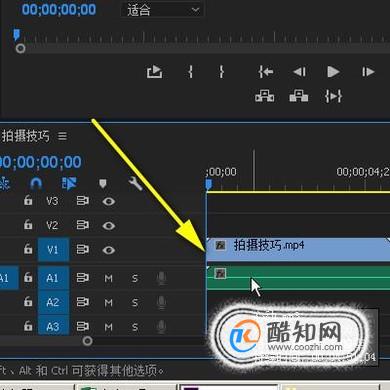Screen dimensions: 390x390
Task: Toggle A1 track targeting button
Action: point(53,278)
